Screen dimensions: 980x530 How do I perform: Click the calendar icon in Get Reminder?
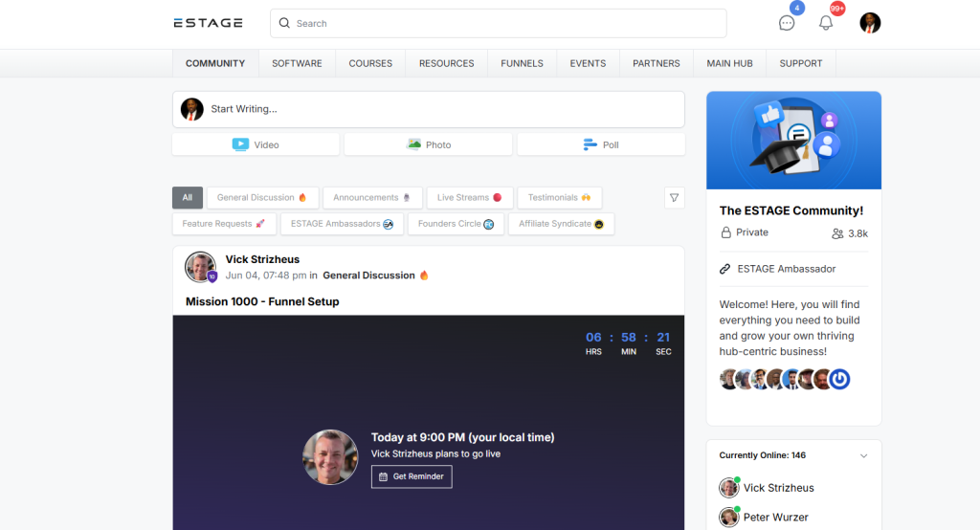383,476
